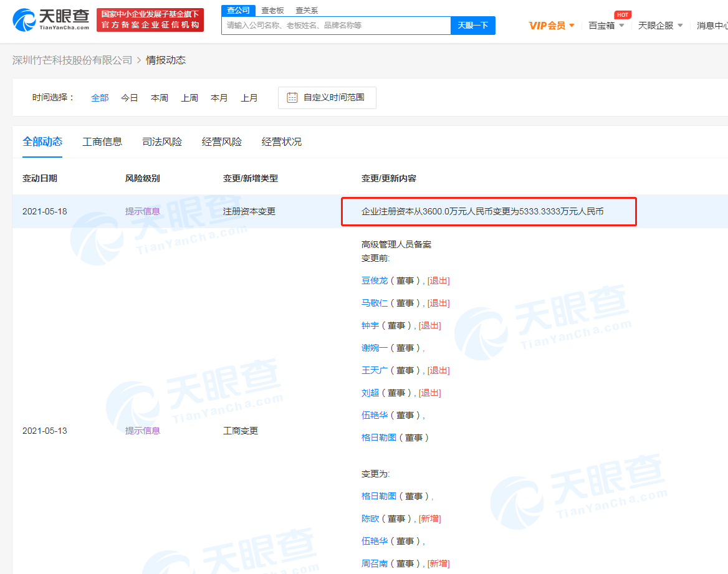
Task: Open director 陈欧 profile link
Action: [x=370, y=519]
